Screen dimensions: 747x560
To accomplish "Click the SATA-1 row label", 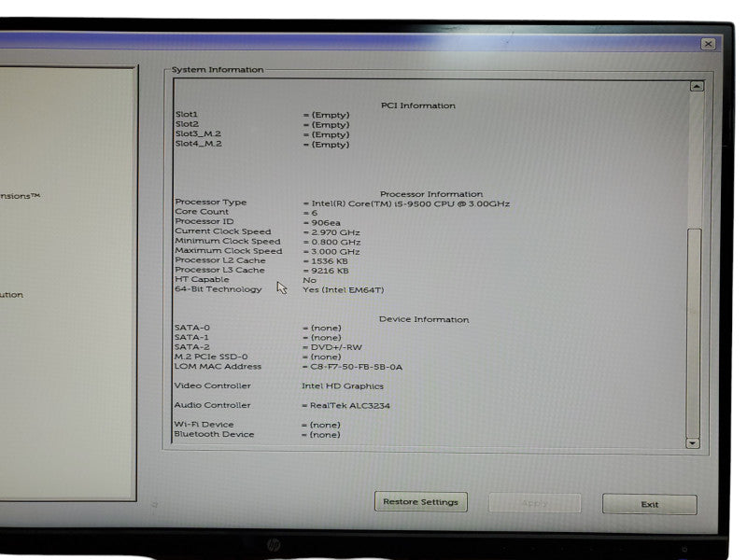I will (x=191, y=337).
